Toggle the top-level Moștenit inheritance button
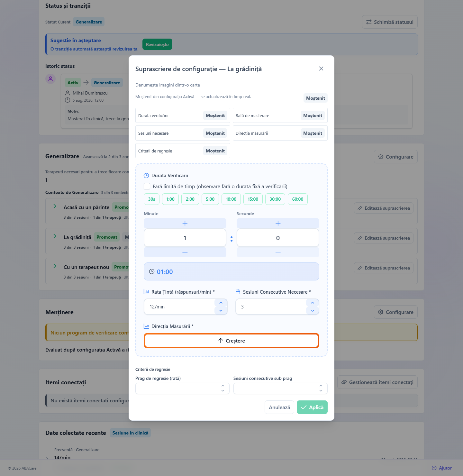Image resolution: width=463 pixels, height=476 pixels. coord(315,98)
